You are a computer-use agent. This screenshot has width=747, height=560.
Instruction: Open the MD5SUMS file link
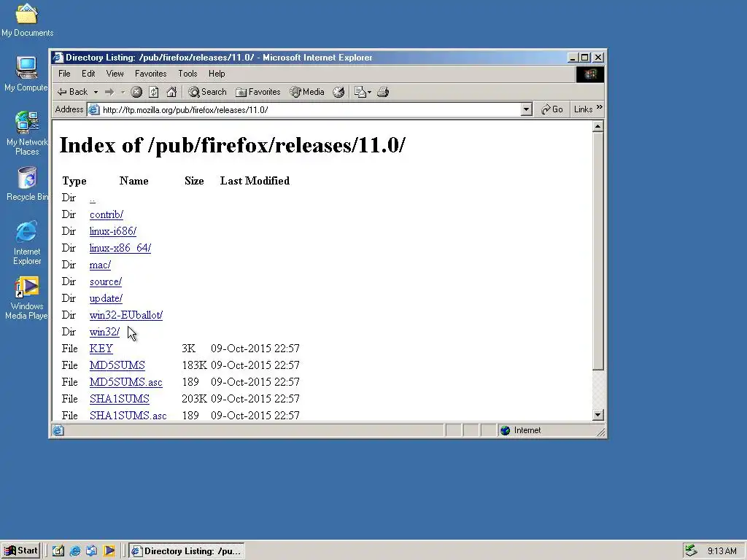(x=117, y=365)
